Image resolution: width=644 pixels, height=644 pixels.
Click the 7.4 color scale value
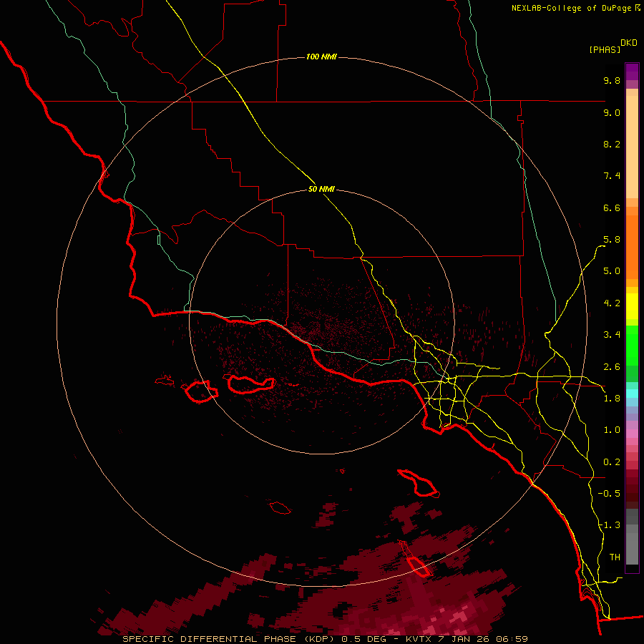pos(612,176)
